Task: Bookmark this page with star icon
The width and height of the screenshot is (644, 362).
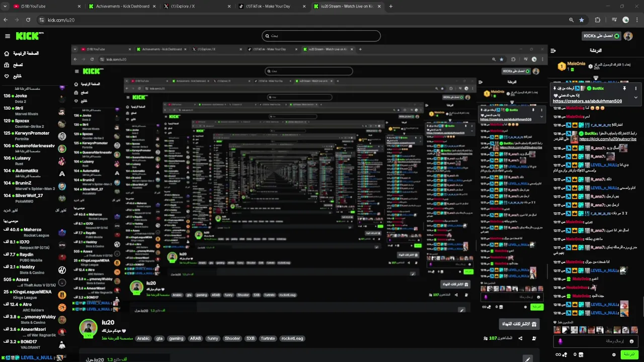Action: [582, 20]
